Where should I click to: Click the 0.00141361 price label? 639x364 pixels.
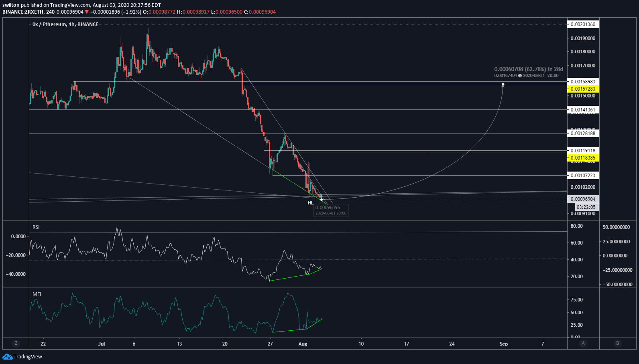tap(583, 110)
